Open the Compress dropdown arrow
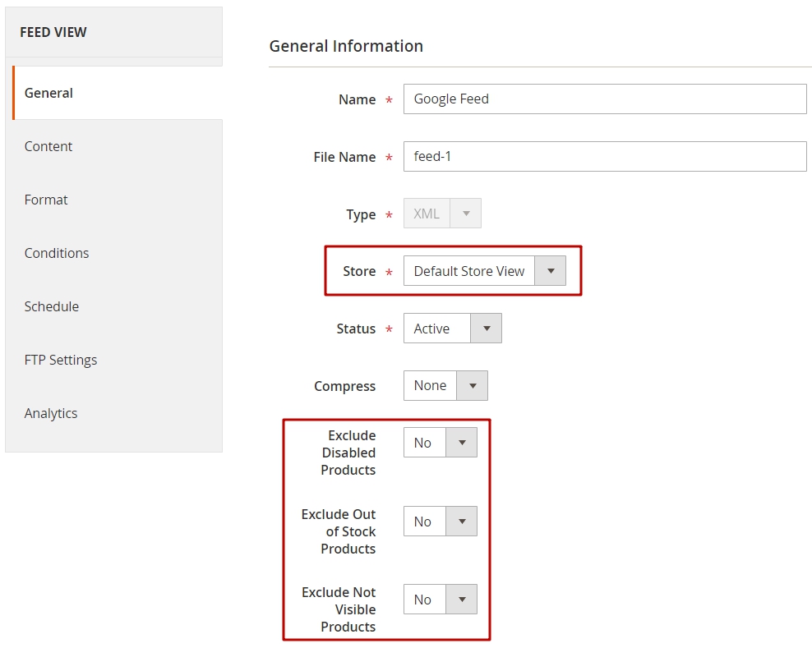812x648 pixels. (473, 385)
